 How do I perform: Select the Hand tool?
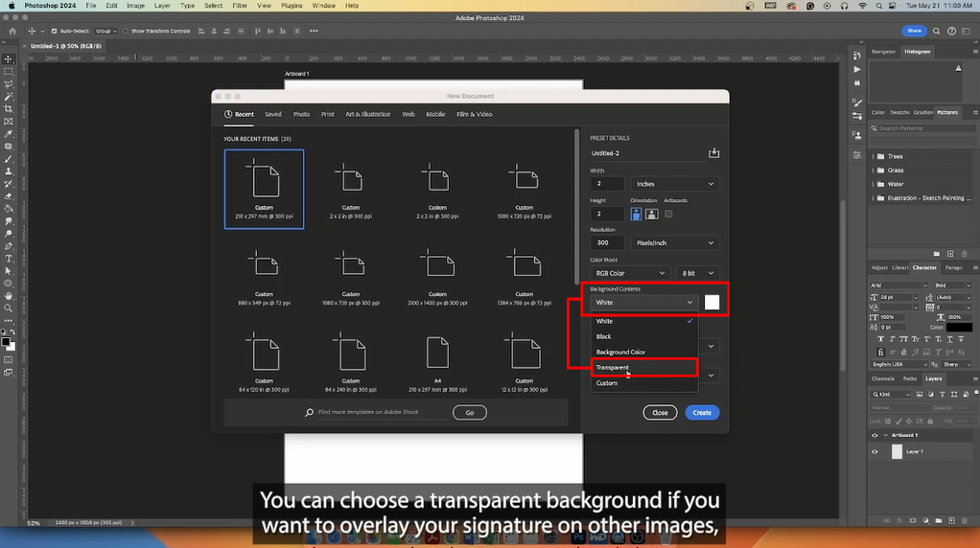[8, 296]
